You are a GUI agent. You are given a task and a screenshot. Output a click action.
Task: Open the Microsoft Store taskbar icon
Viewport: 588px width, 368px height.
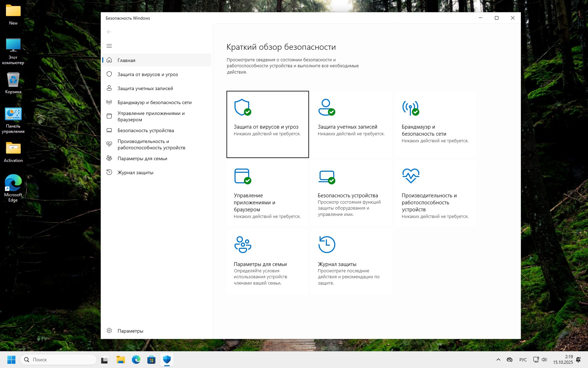(151, 360)
